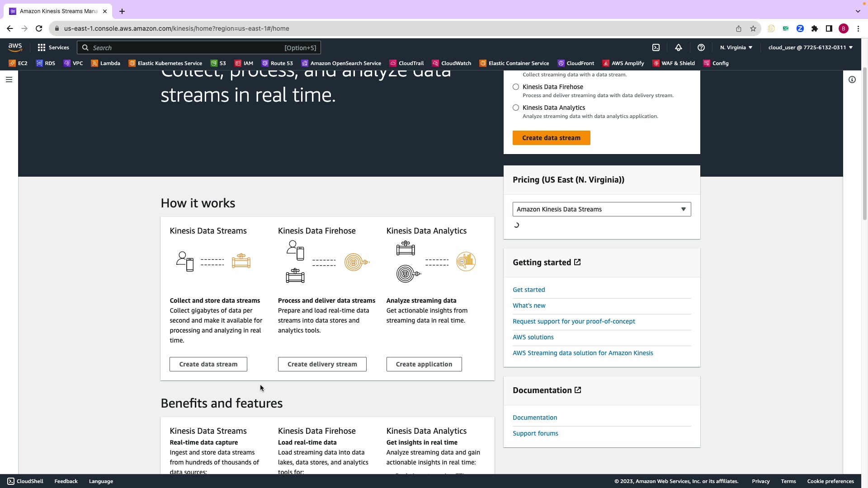This screenshot has width=868, height=488.
Task: Select the Kinesis Data Analytics radio button
Action: (516, 108)
